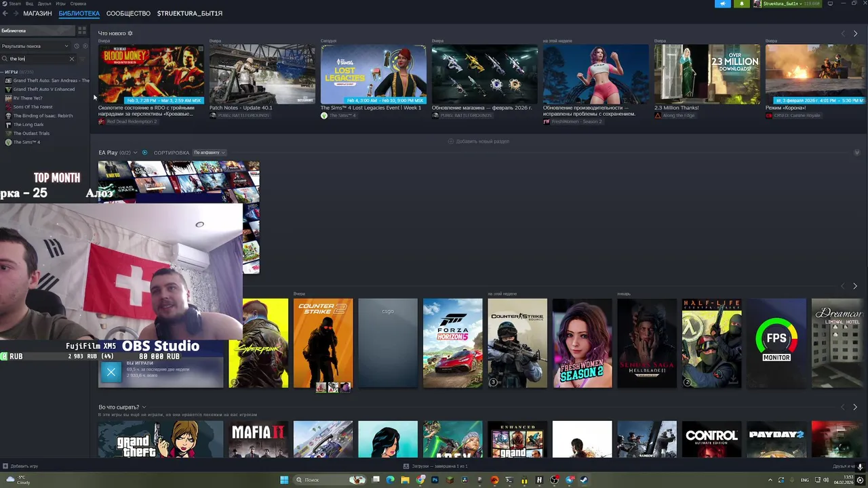The image size is (868, 488).
Task: Click Добавить игру at bottom left
Action: point(20,466)
